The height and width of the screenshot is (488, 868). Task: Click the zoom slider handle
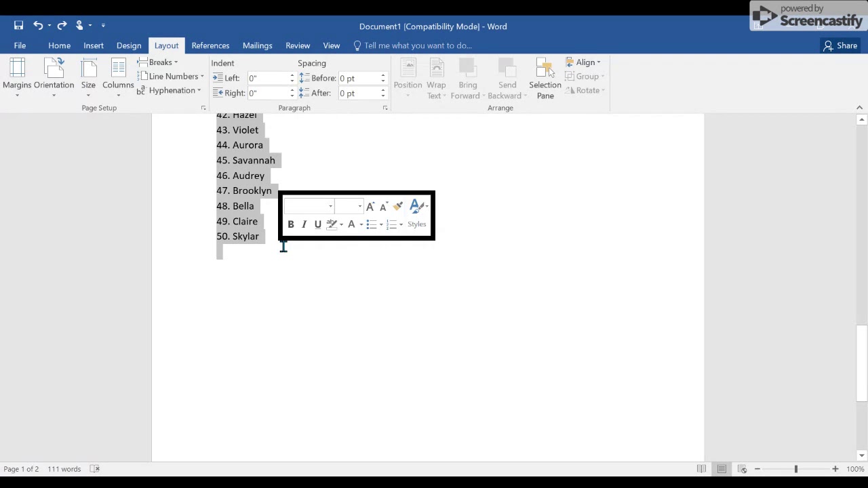796,469
